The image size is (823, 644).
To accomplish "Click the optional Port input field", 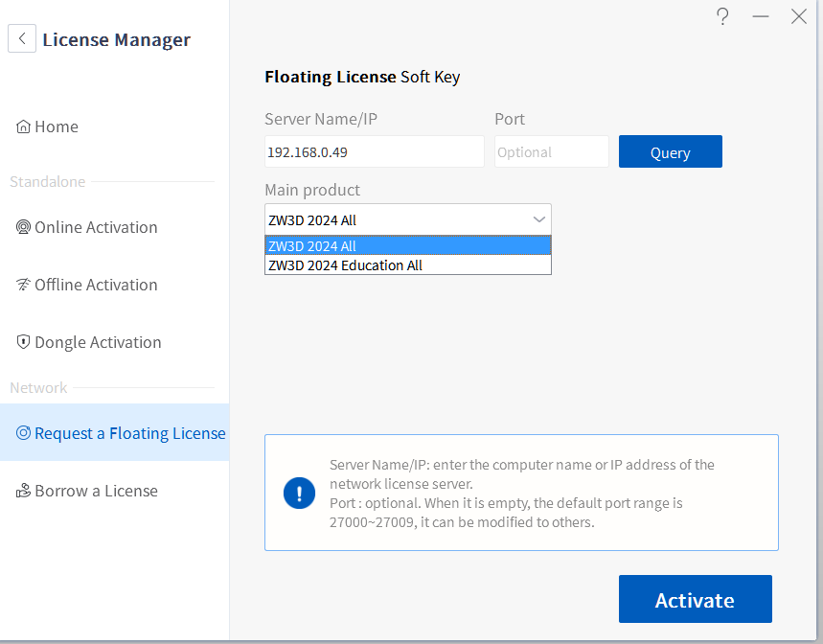I will tap(552, 151).
